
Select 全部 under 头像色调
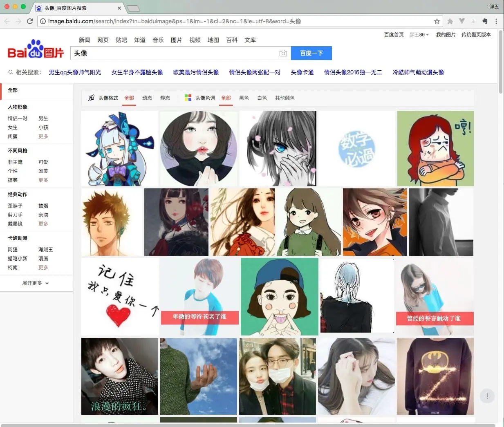point(226,98)
